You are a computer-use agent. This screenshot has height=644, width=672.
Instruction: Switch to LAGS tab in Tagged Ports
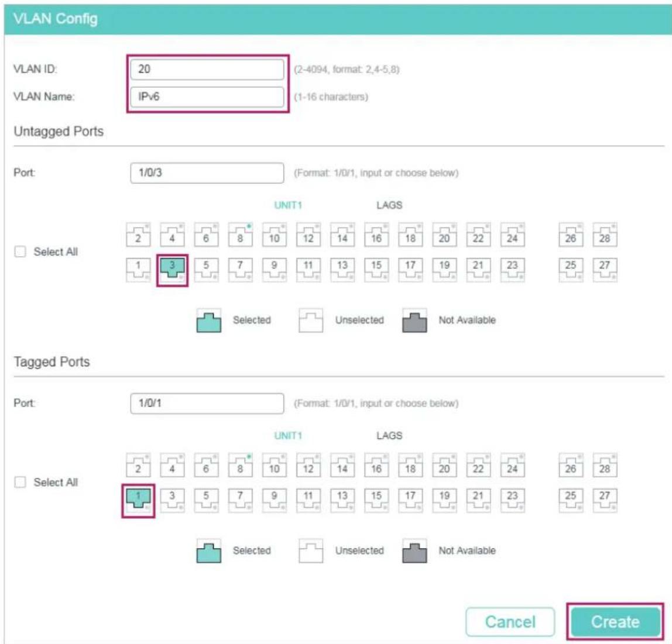point(389,435)
